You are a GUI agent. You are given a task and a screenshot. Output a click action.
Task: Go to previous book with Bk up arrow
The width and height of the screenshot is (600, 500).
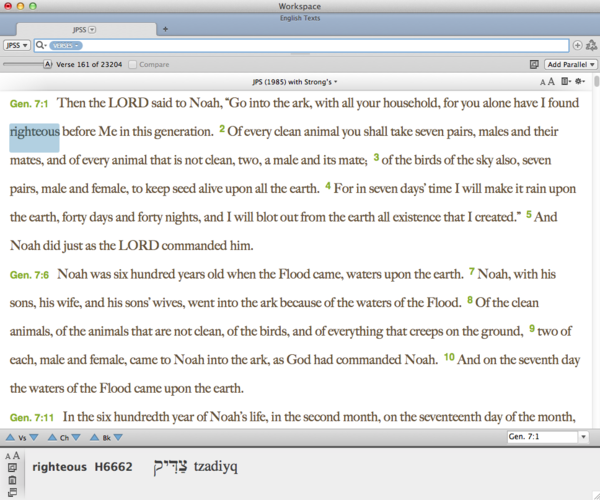click(x=95, y=437)
